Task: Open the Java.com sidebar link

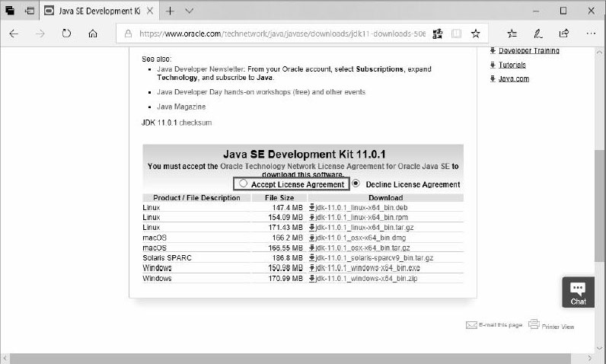Action: [514, 79]
